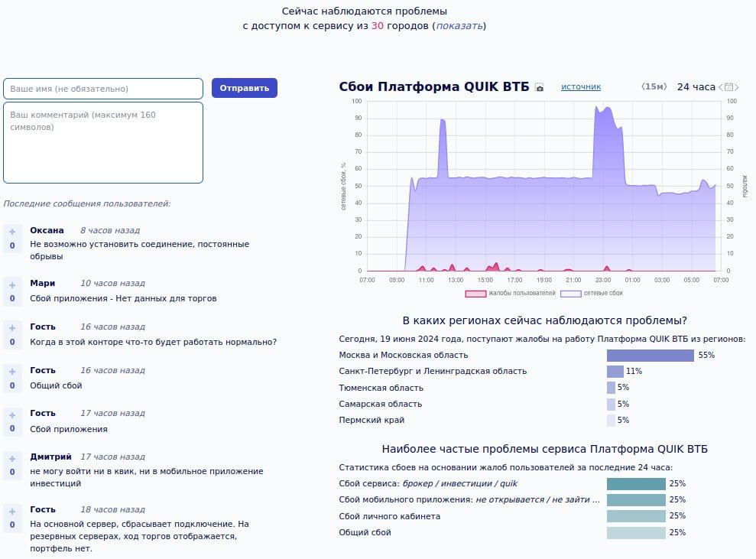Click the number 30 in the cities notice

click(x=378, y=25)
